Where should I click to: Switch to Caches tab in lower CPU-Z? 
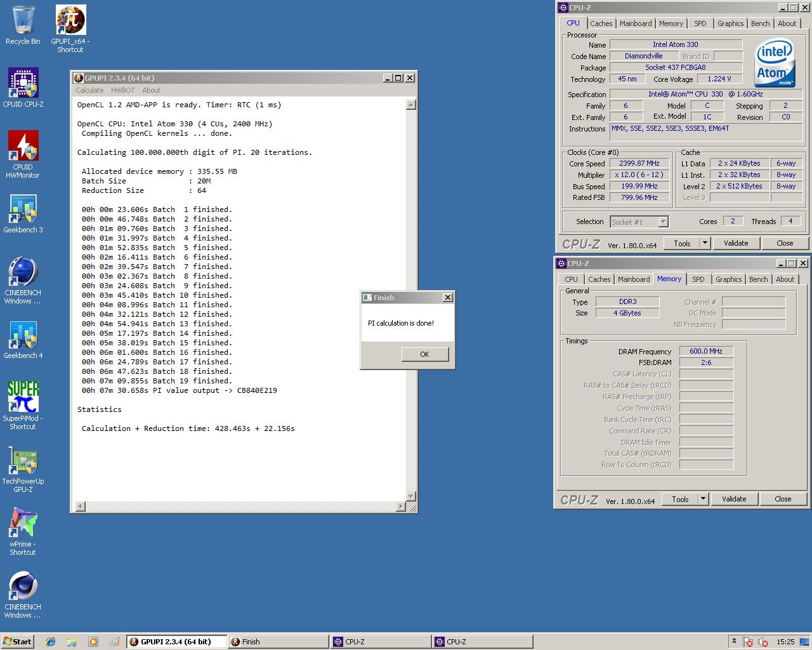[x=599, y=279]
